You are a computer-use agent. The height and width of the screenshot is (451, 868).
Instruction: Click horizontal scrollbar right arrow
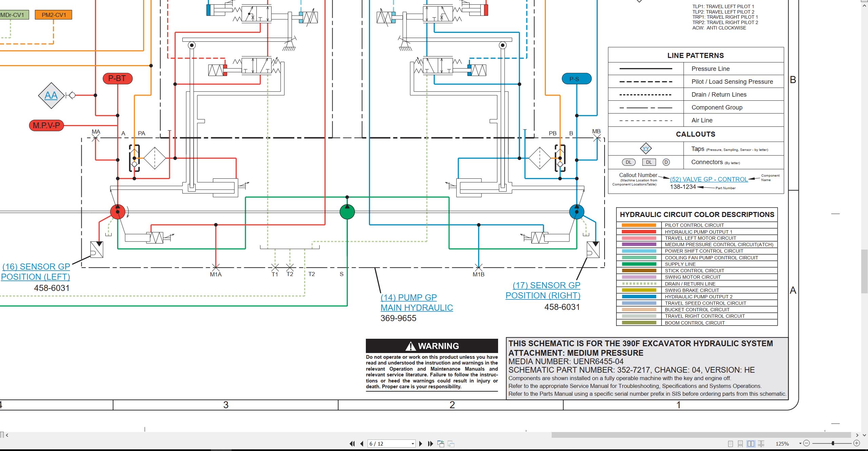tap(857, 435)
